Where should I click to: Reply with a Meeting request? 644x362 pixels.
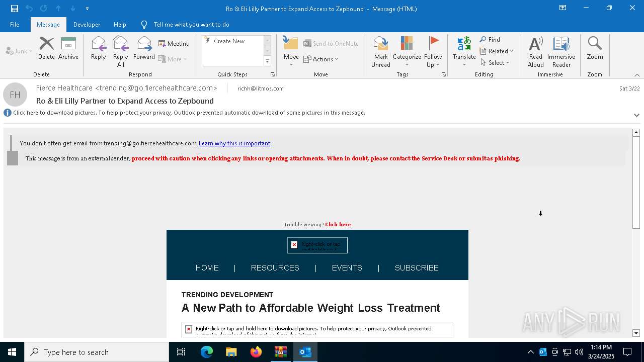click(174, 44)
